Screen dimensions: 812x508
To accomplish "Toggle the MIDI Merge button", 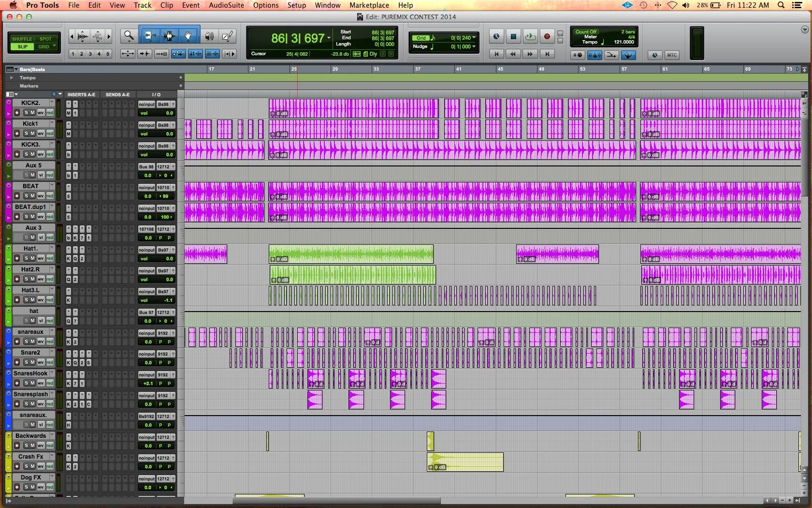I will tap(611, 55).
